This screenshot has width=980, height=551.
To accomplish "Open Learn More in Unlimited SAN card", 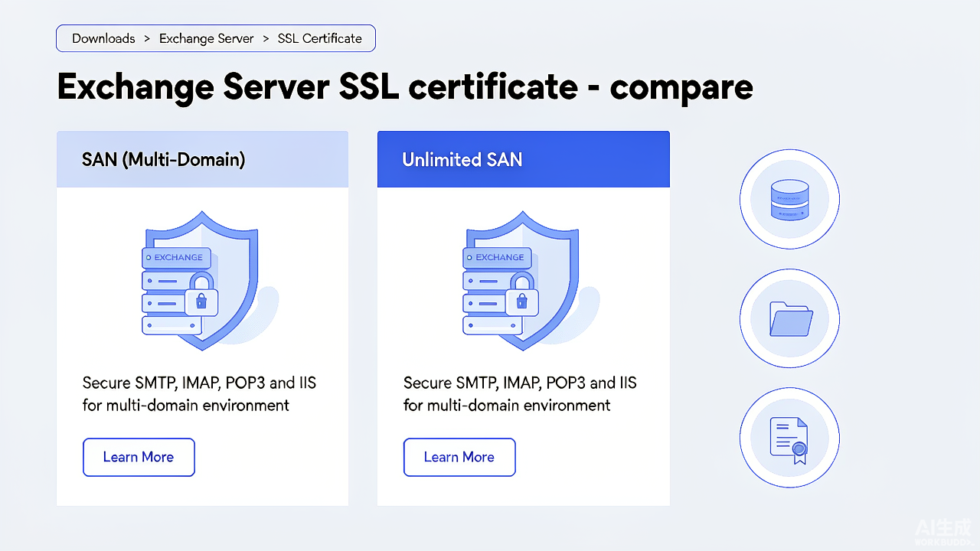I will click(x=459, y=457).
